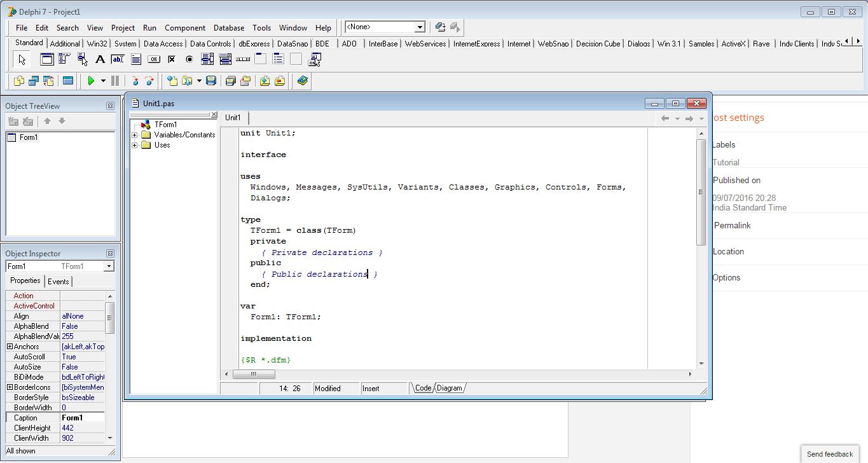Click the View Unit toolbar icon
The image size is (868, 463).
pyautogui.click(x=19, y=81)
